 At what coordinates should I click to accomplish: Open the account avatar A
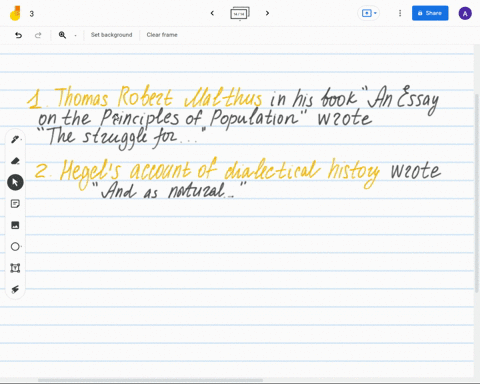coord(465,13)
